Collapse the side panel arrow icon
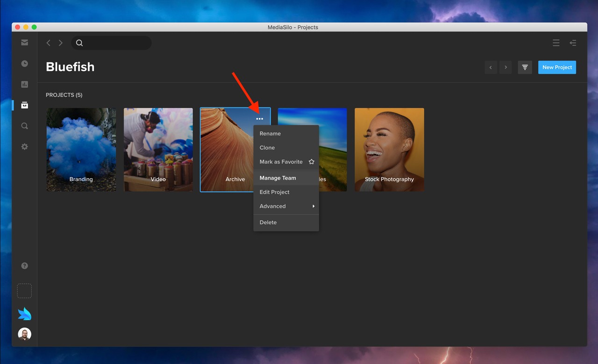 pyautogui.click(x=573, y=43)
